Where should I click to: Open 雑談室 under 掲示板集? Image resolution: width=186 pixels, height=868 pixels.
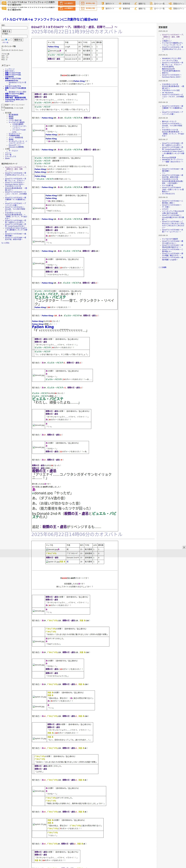pos(11,117)
